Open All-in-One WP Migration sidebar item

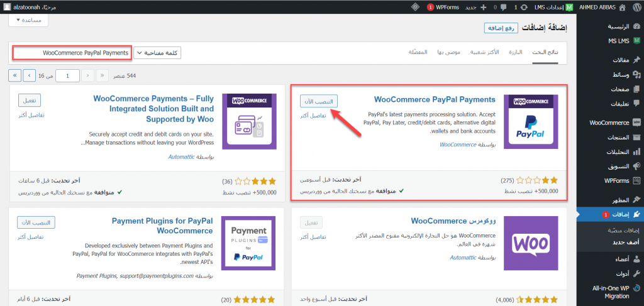pyautogui.click(x=611, y=292)
